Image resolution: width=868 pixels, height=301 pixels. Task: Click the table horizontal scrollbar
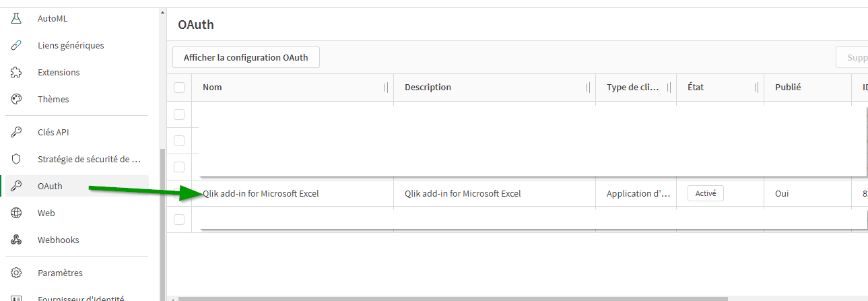click(453, 298)
